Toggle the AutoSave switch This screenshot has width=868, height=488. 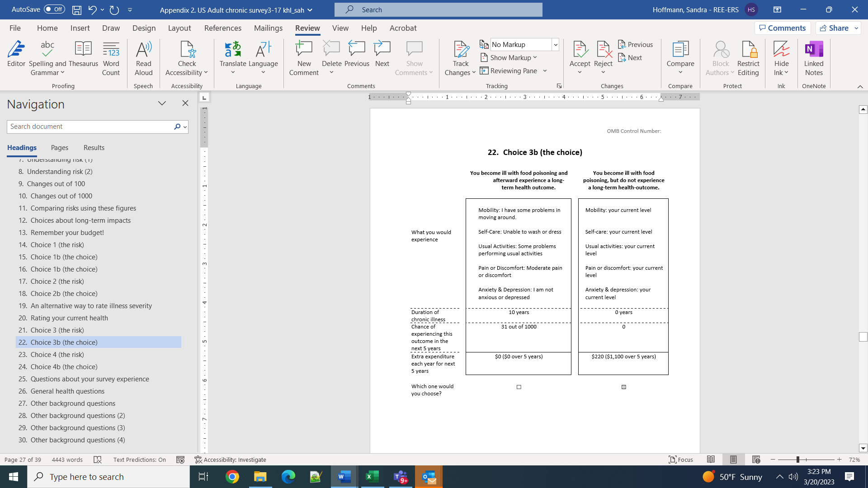point(54,9)
